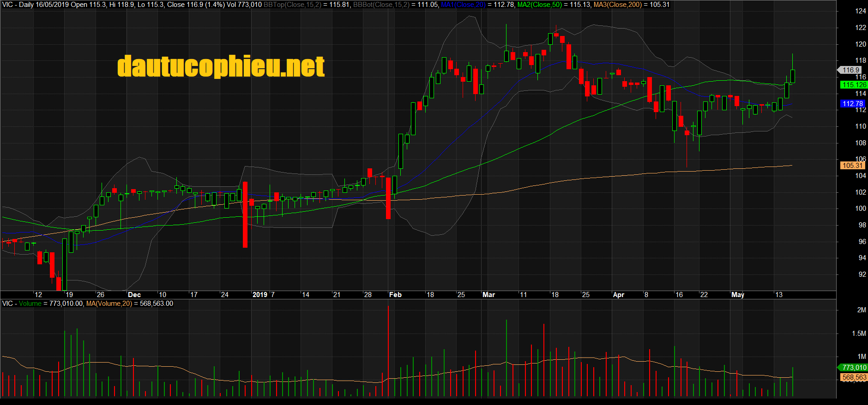Click the BBBot(Close,15,2) indicator label

tap(381, 5)
